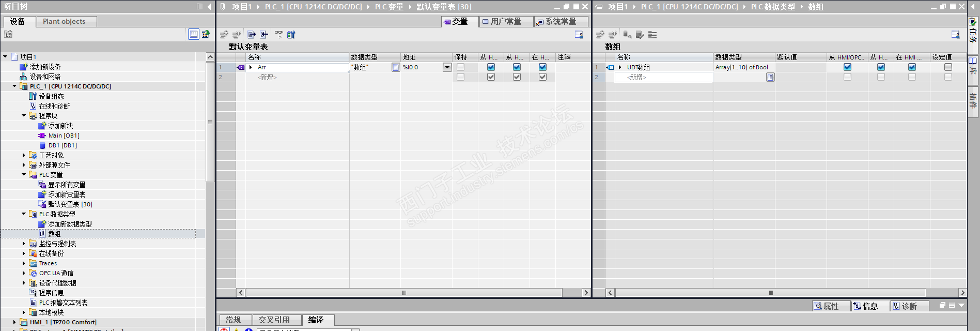Uncheck first HMI accessible checkbox for Arr

pyautogui.click(x=491, y=67)
